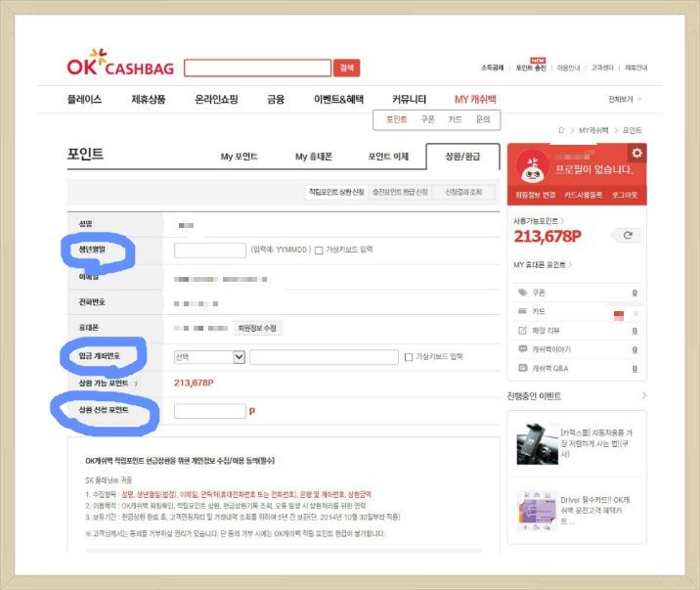This screenshot has width=700, height=590.
Task: Open the bank 선택 dropdown
Action: 209,357
